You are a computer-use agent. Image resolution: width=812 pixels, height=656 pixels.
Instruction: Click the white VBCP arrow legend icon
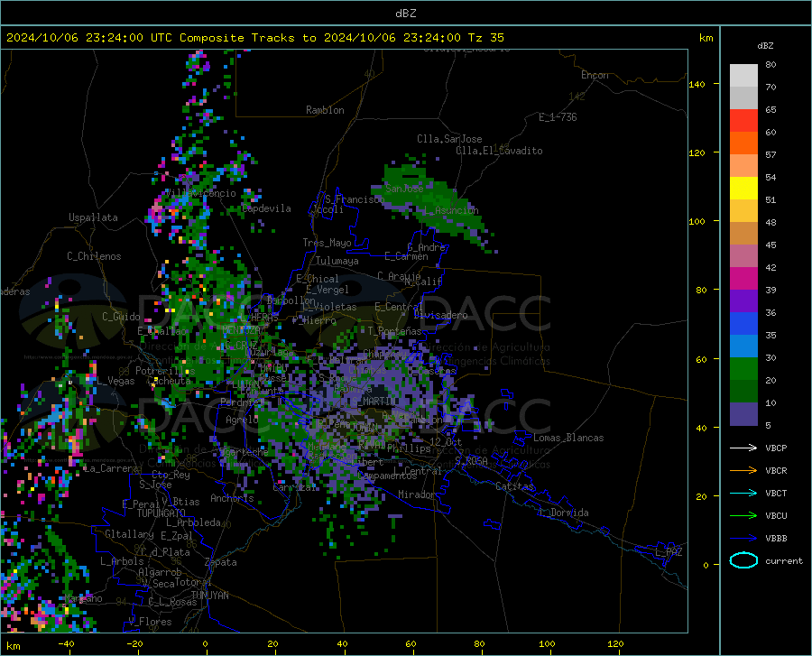[x=743, y=448]
